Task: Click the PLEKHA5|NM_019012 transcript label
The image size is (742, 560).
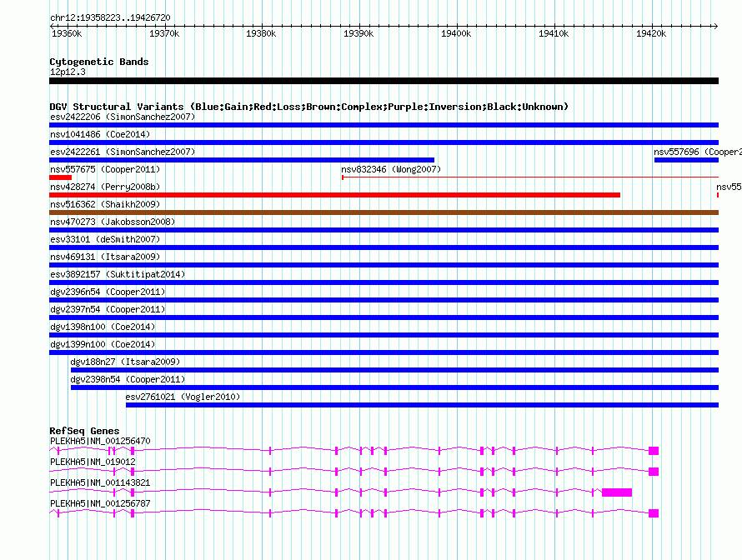Action: point(93,462)
